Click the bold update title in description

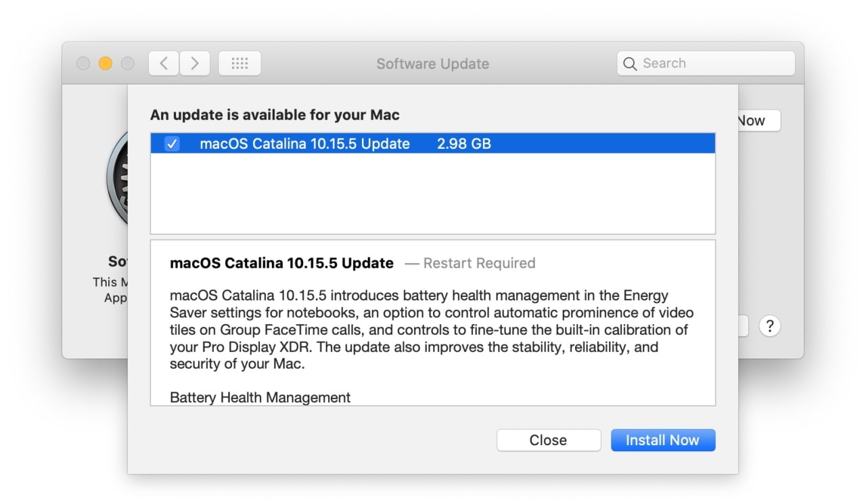click(x=281, y=263)
